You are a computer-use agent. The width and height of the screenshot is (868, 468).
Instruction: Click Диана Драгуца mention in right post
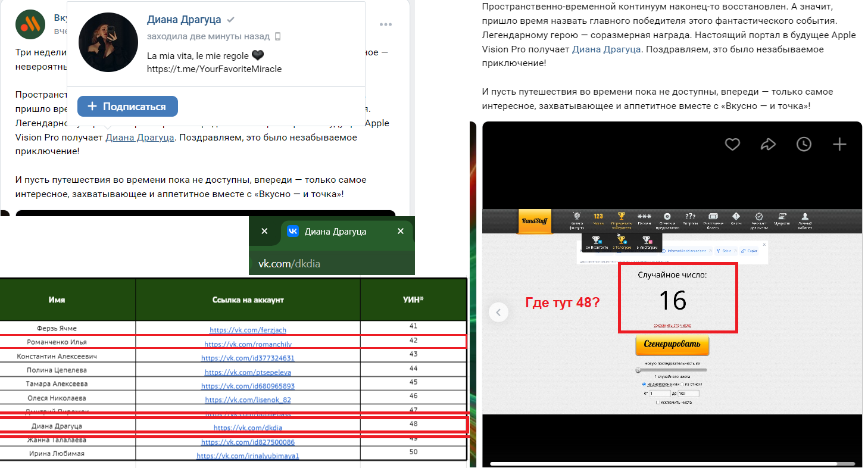[607, 49]
